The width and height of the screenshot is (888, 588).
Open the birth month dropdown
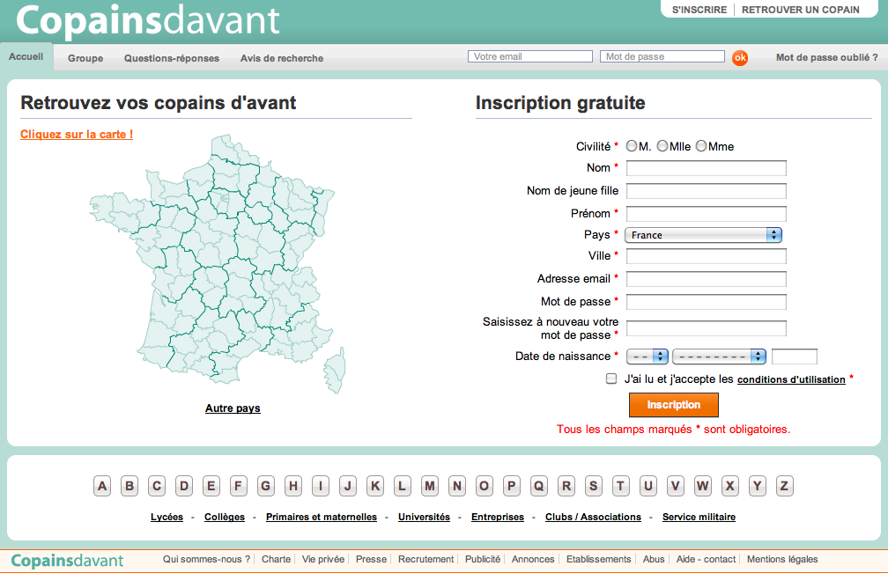click(x=719, y=356)
